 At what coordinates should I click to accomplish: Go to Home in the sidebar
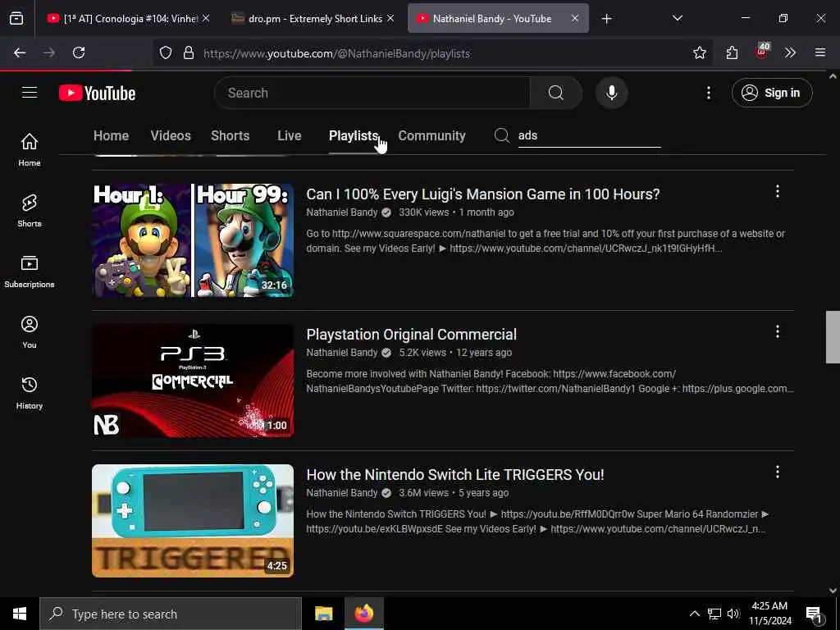(x=30, y=149)
